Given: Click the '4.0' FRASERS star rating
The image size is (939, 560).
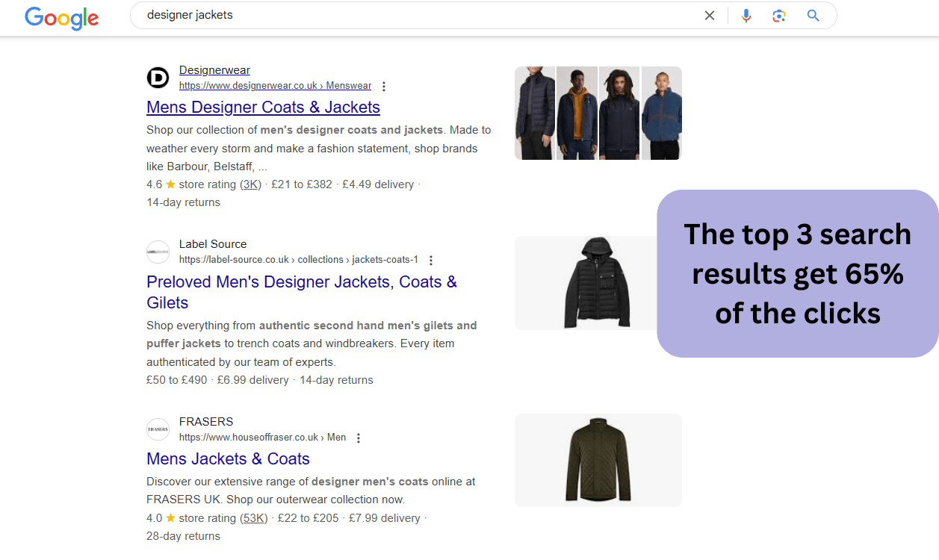Looking at the screenshot, I should [x=161, y=518].
